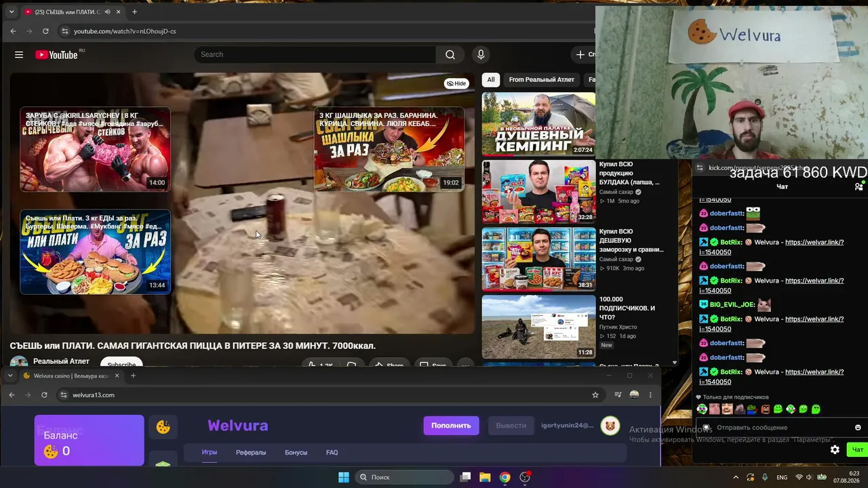Open site info icon in Kick popout address
This screenshot has height=488, width=868.
[x=700, y=168]
